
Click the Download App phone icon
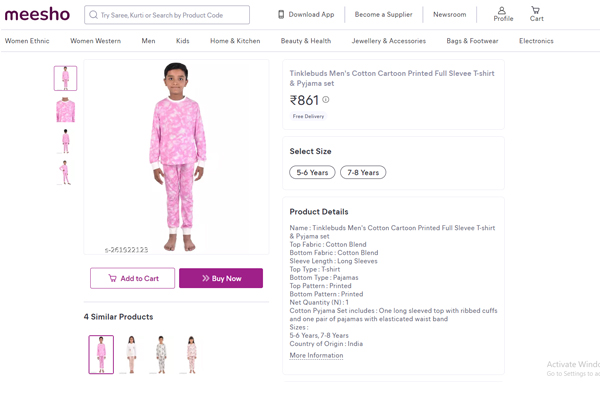[x=281, y=15]
